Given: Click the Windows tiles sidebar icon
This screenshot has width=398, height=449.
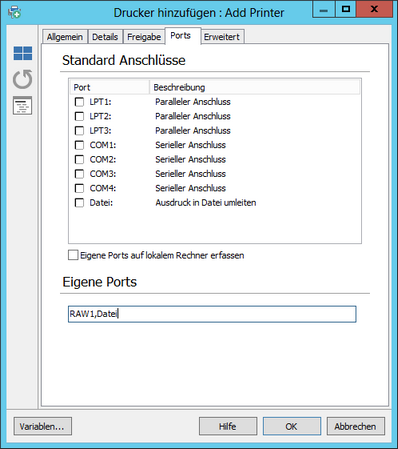Looking at the screenshot, I should (23, 53).
